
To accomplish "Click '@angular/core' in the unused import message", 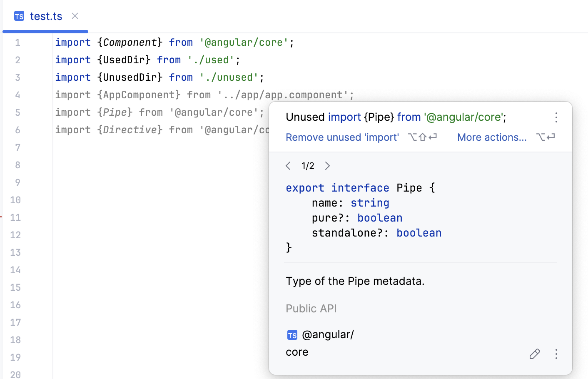I will point(464,117).
